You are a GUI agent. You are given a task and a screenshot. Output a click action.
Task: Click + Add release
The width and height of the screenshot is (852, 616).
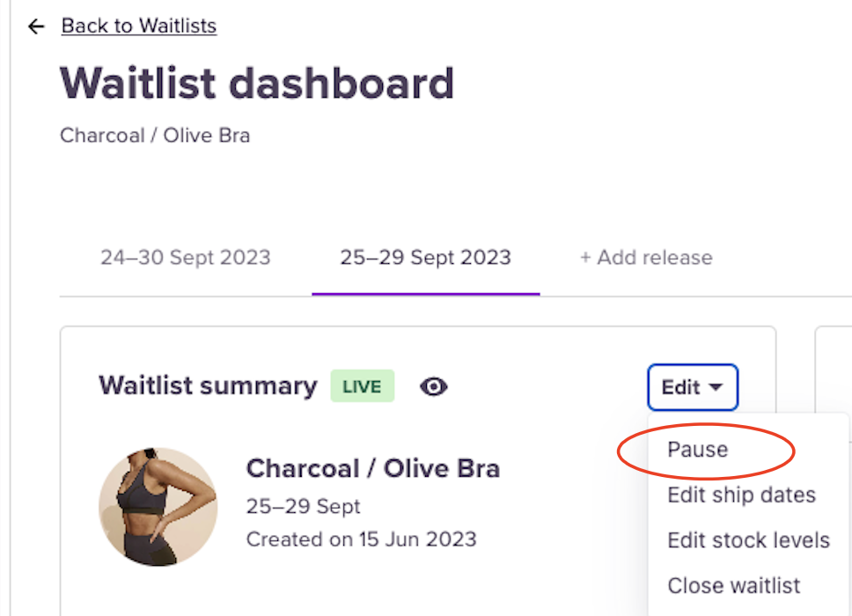pos(645,258)
